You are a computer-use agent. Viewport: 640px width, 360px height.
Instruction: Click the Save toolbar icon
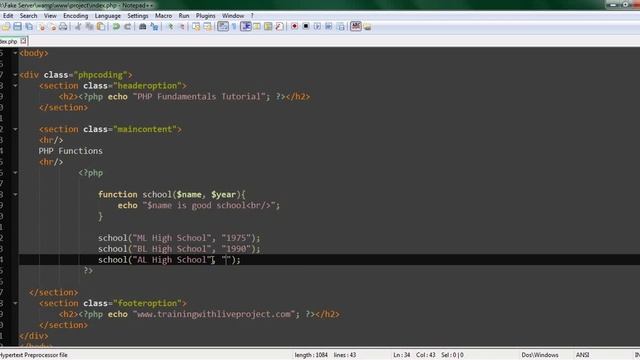(18, 27)
